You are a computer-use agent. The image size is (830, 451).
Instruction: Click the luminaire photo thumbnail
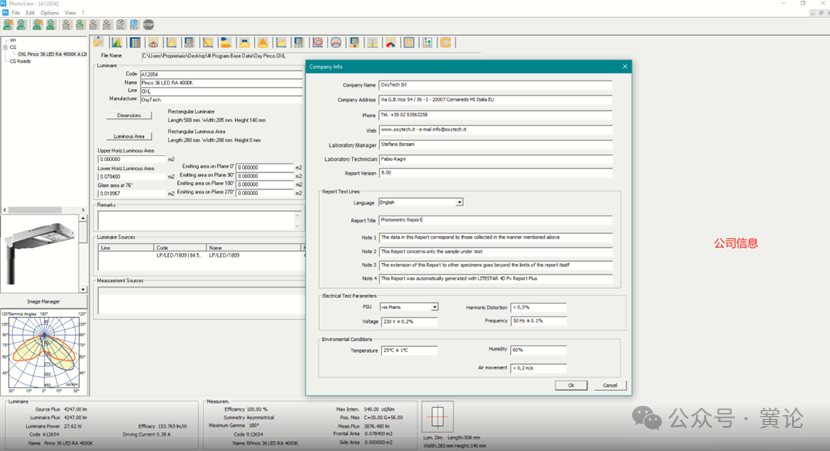point(40,254)
